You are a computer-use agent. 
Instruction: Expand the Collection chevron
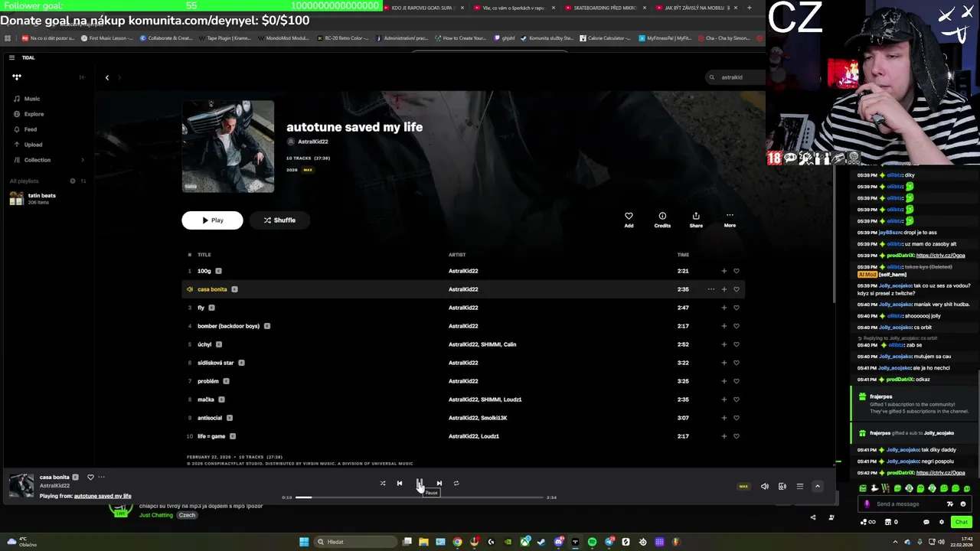(83, 160)
